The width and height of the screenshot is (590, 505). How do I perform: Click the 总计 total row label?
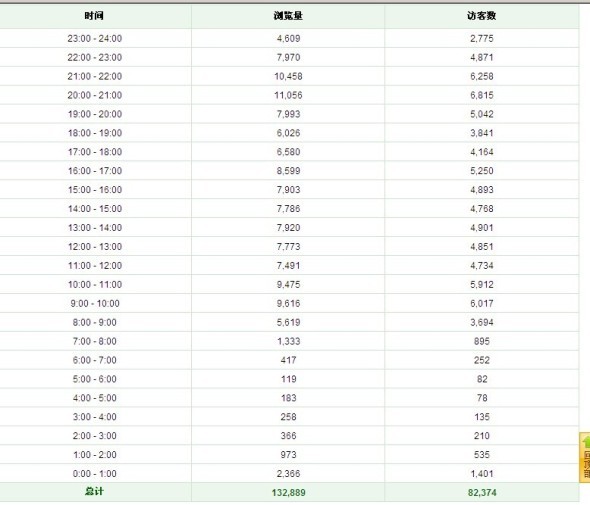click(94, 491)
